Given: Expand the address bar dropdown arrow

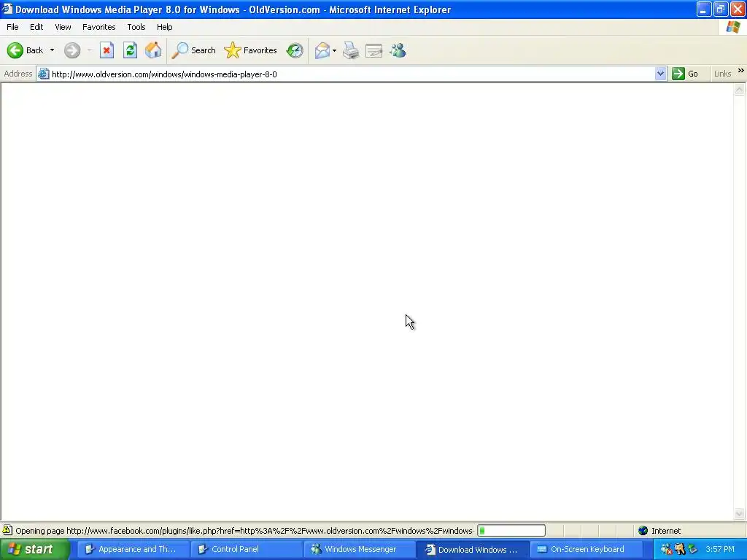Looking at the screenshot, I should [x=660, y=74].
